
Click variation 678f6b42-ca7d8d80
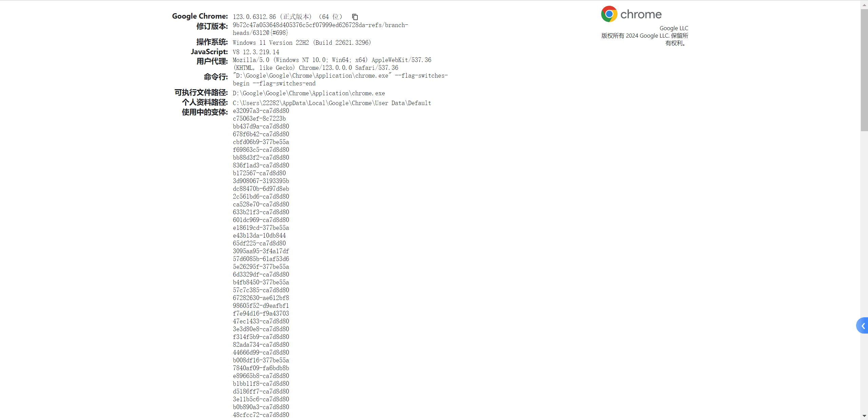pyautogui.click(x=261, y=134)
